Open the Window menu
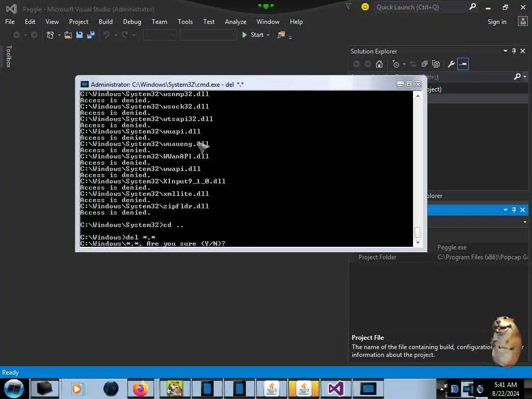Image resolution: width=532 pixels, height=399 pixels. click(268, 22)
